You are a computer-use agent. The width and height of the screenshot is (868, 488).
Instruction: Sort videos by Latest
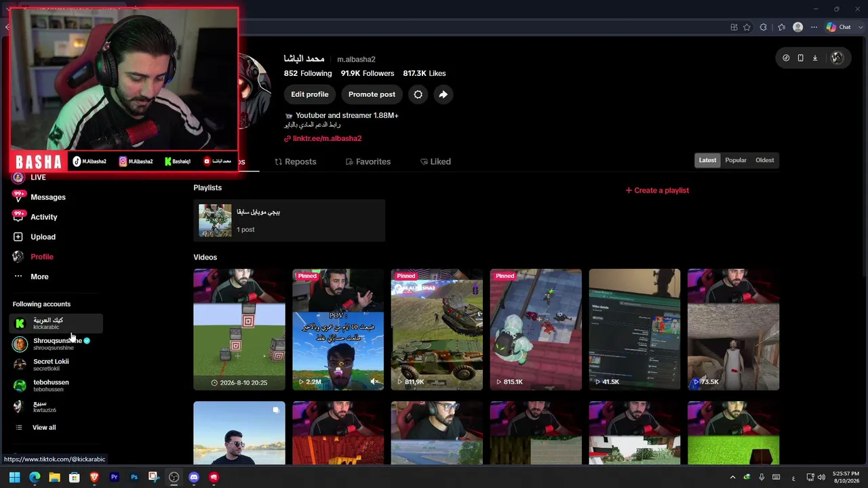pyautogui.click(x=707, y=160)
